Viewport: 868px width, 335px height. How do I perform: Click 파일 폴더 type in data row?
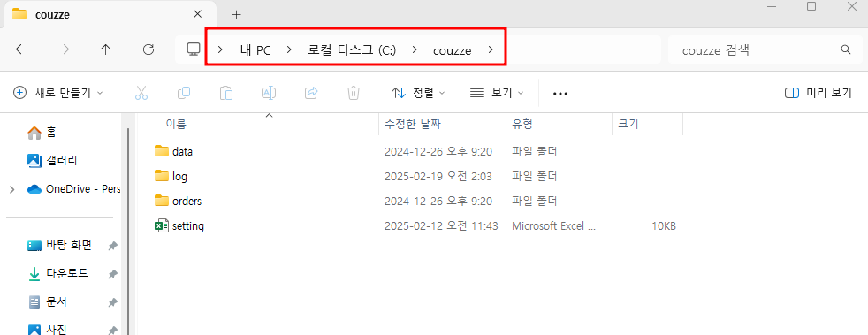[x=534, y=151]
